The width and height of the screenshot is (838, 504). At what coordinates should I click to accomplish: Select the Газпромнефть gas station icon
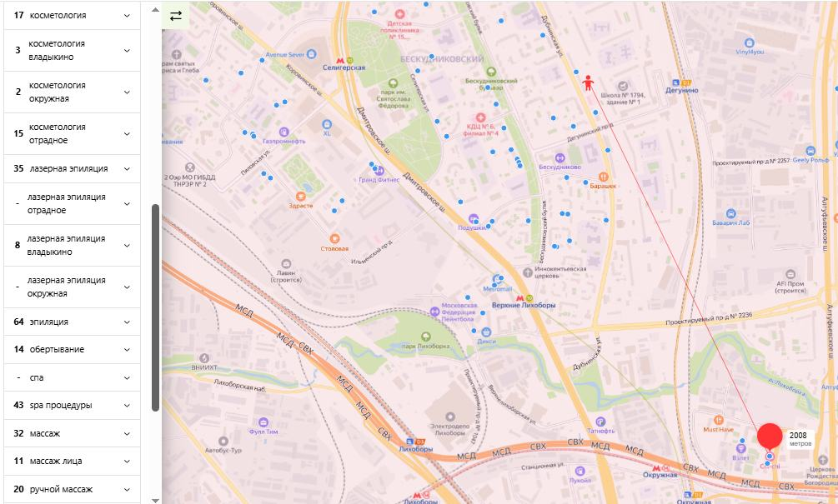284,132
